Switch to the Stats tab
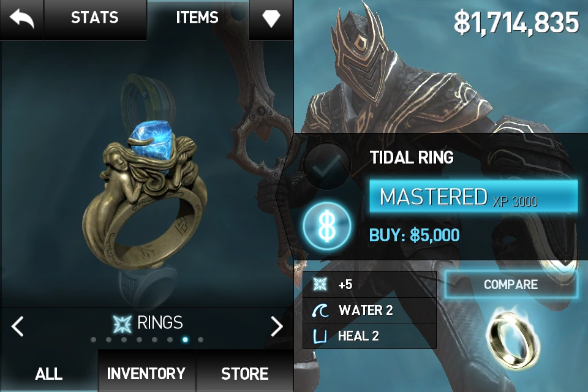The width and height of the screenshot is (588, 392). [x=95, y=19]
